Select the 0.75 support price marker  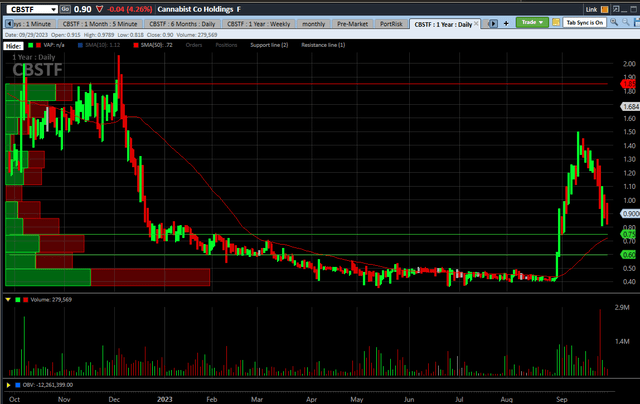[629, 234]
